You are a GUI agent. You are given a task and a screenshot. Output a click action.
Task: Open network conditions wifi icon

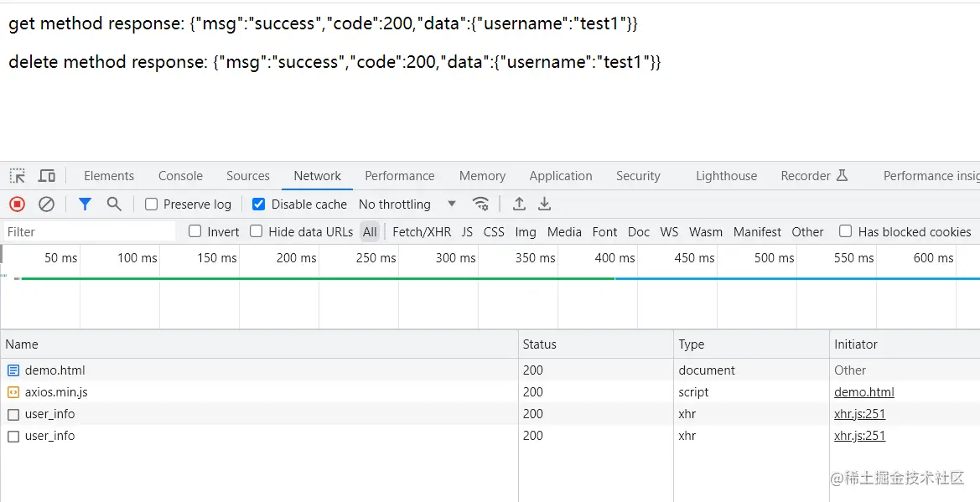click(480, 204)
